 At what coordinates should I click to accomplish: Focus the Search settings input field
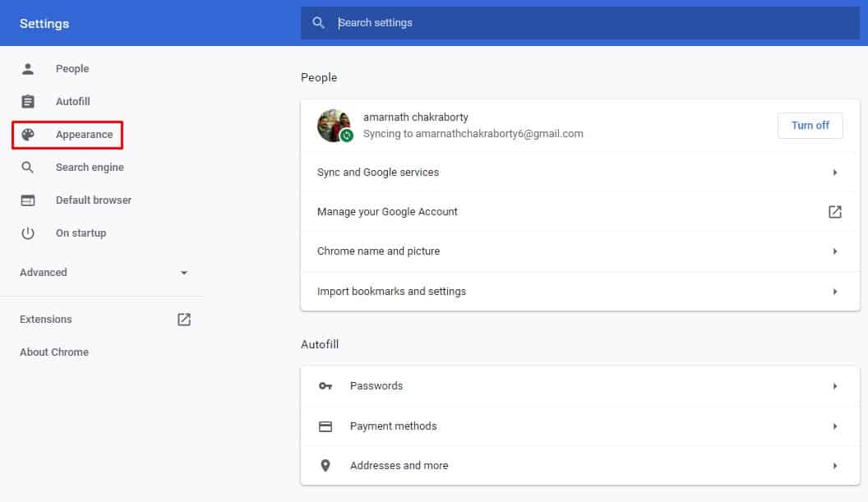(580, 23)
